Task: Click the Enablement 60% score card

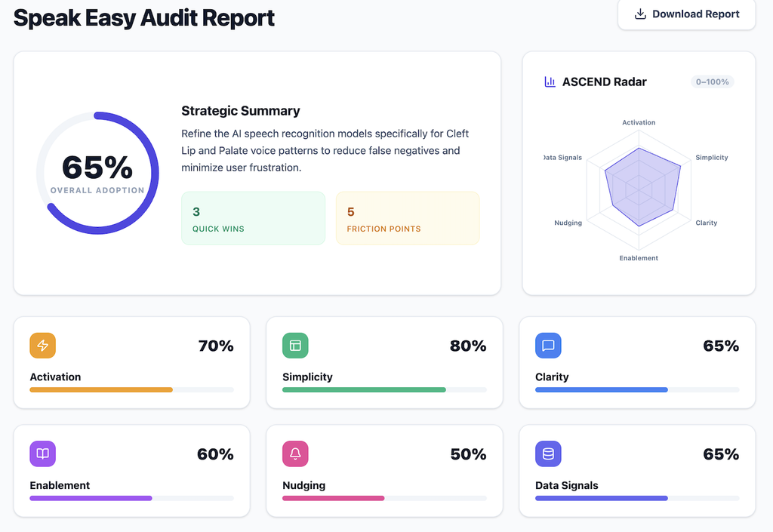Action: click(x=131, y=471)
